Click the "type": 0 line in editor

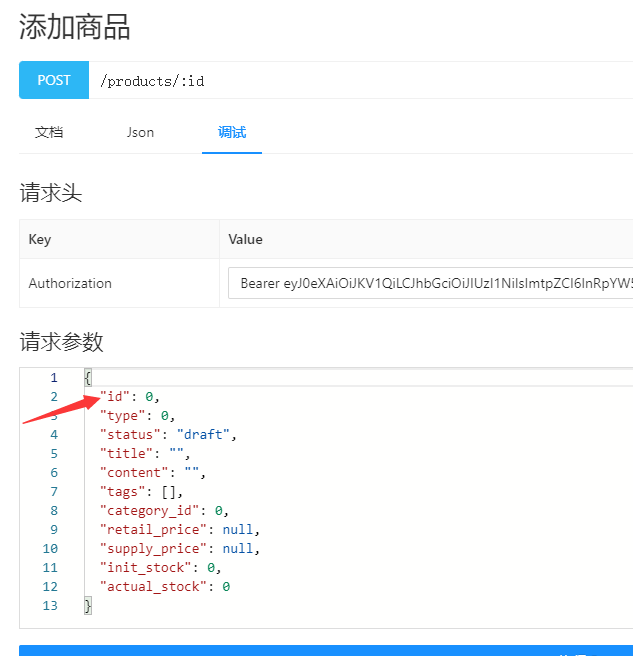coord(137,415)
